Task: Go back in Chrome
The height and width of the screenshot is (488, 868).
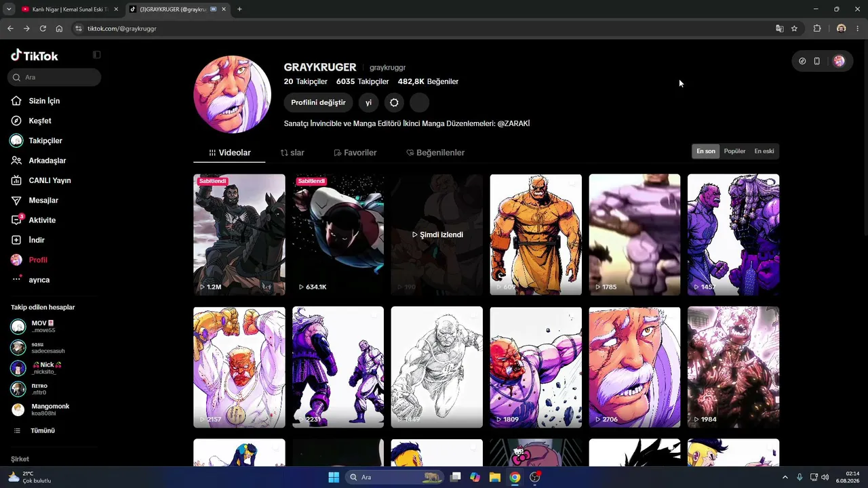Action: click(10, 28)
